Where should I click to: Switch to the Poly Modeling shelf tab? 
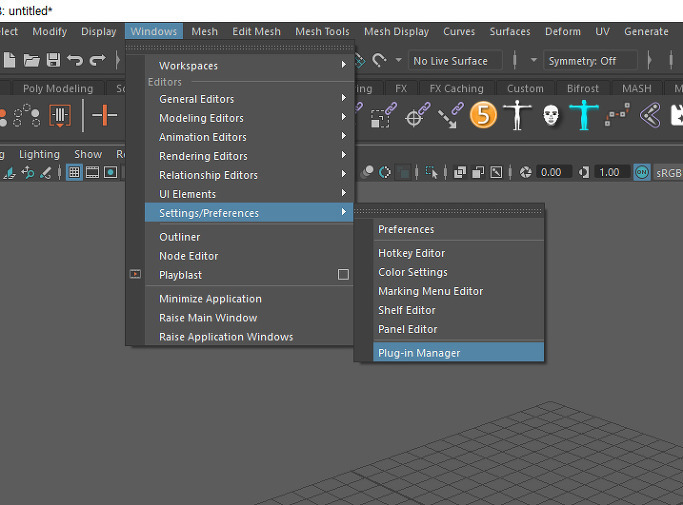pyautogui.click(x=58, y=88)
